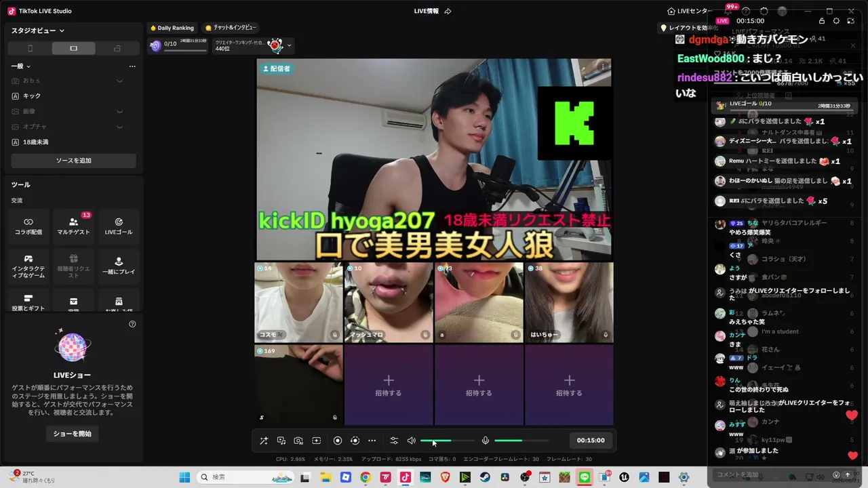Open the 投票とギフト tool
This screenshot has height=488, width=868.
pyautogui.click(x=28, y=302)
